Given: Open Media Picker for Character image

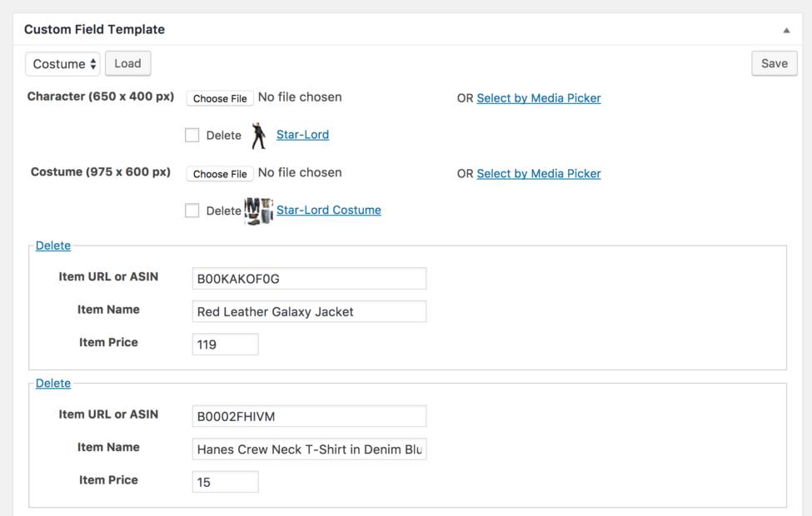Looking at the screenshot, I should point(539,98).
